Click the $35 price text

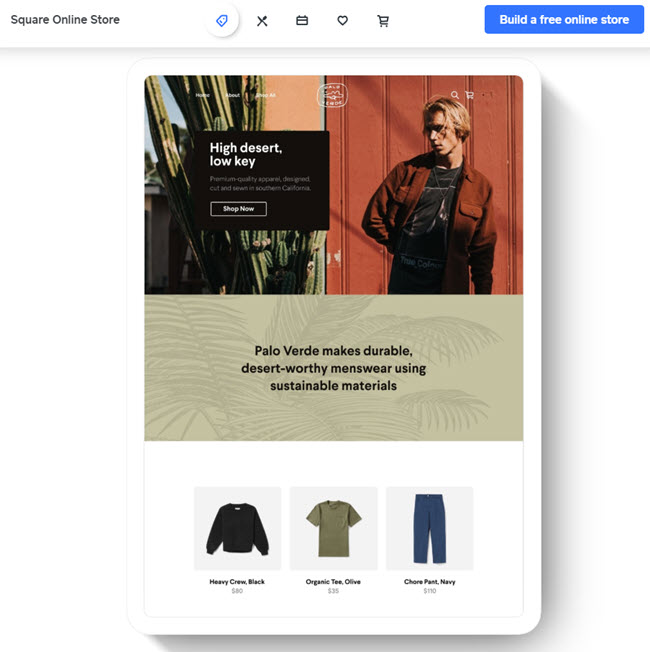[x=333, y=591]
